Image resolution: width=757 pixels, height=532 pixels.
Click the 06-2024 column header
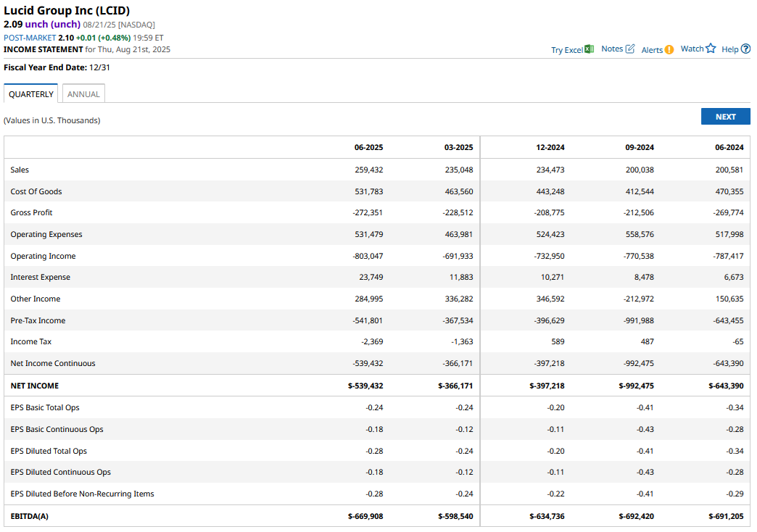(x=729, y=147)
